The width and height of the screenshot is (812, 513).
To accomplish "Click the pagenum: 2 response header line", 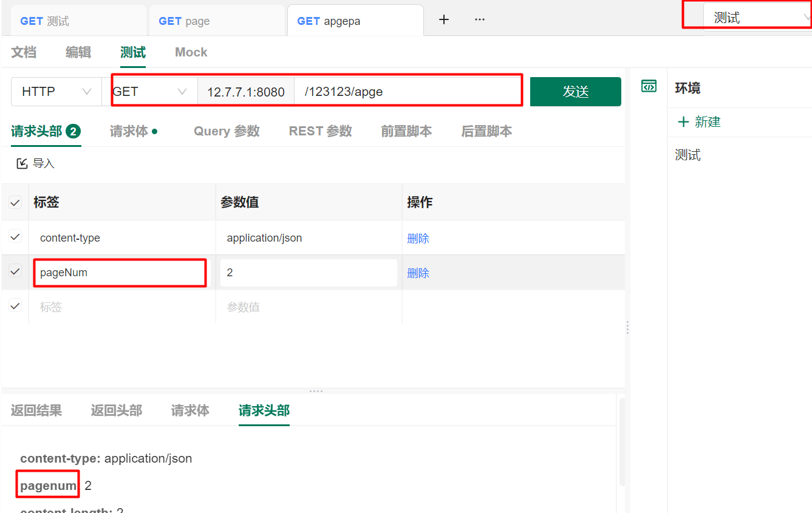I will pos(56,486).
